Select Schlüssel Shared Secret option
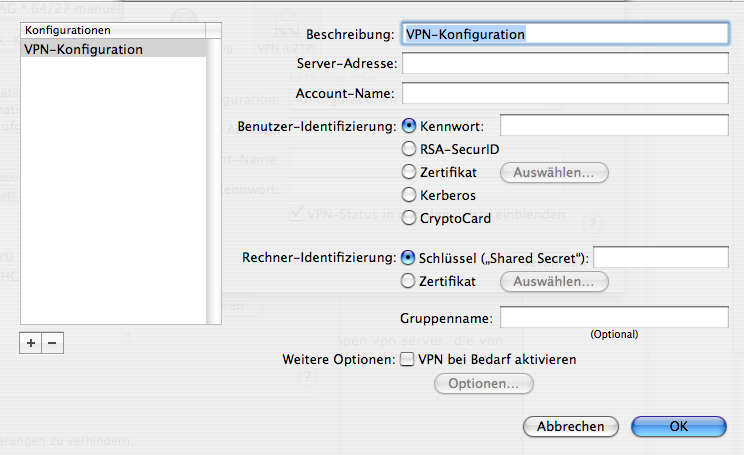Screen dimensions: 744x455 408,258
